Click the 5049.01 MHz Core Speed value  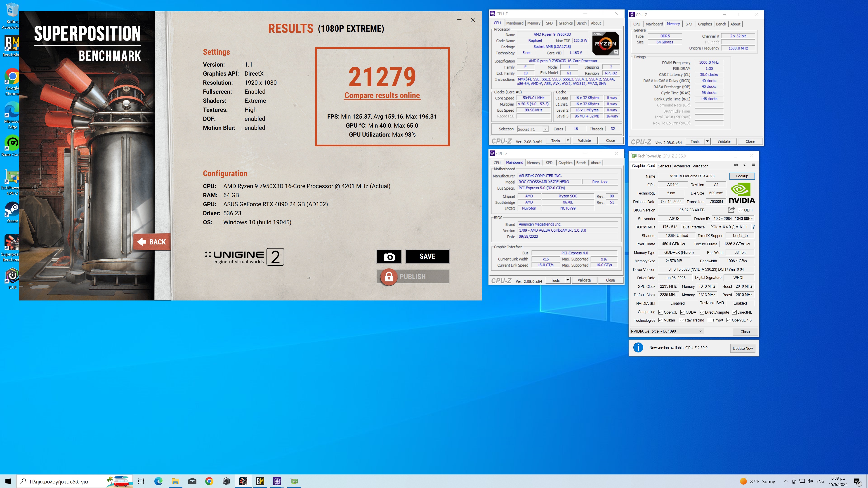[x=533, y=98]
